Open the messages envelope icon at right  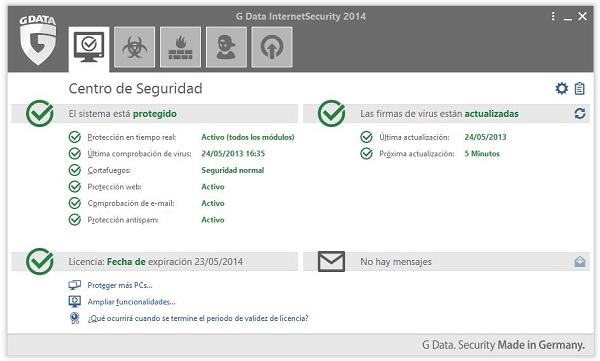tap(580, 261)
